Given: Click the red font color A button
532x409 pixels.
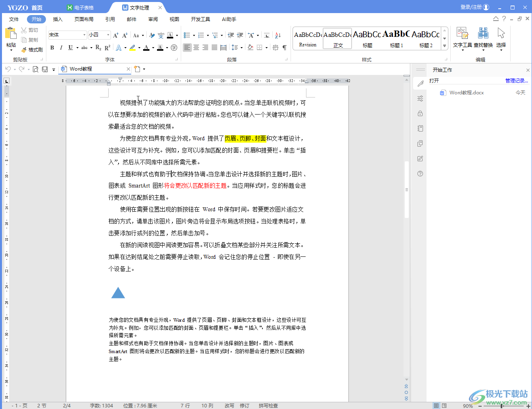Looking at the screenshot, I should point(146,48).
